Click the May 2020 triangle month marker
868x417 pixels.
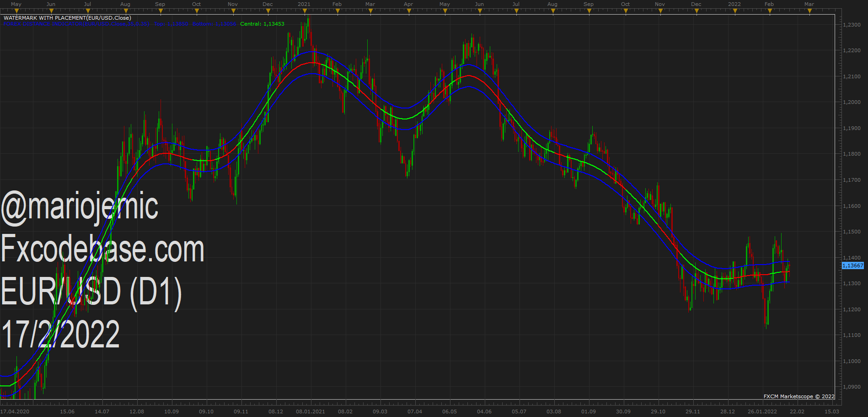(x=16, y=11)
